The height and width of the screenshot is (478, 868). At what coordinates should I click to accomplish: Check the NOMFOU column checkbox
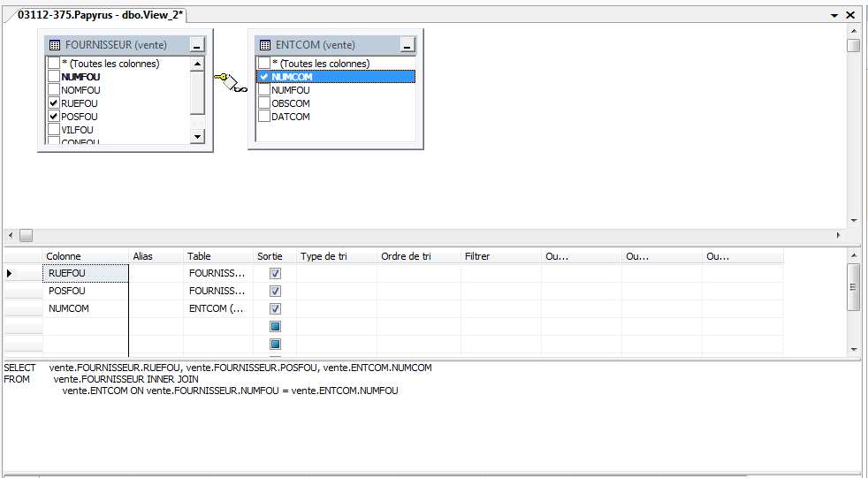click(54, 90)
